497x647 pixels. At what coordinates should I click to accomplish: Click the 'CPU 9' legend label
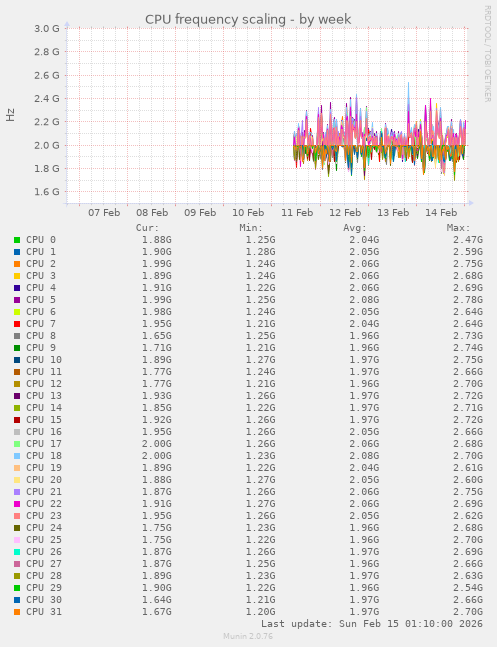(41, 347)
